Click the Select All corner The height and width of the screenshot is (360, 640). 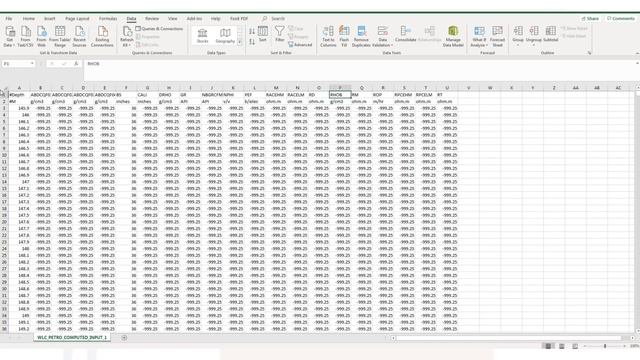4,88
